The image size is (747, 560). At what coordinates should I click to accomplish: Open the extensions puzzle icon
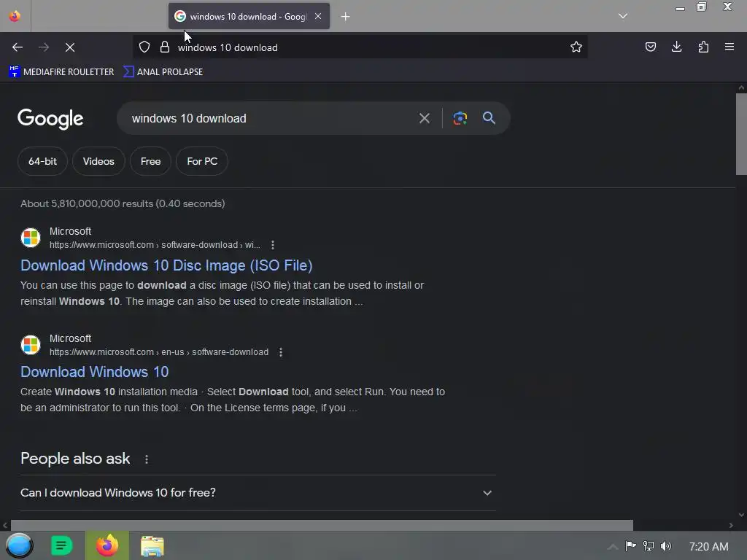coord(703,47)
